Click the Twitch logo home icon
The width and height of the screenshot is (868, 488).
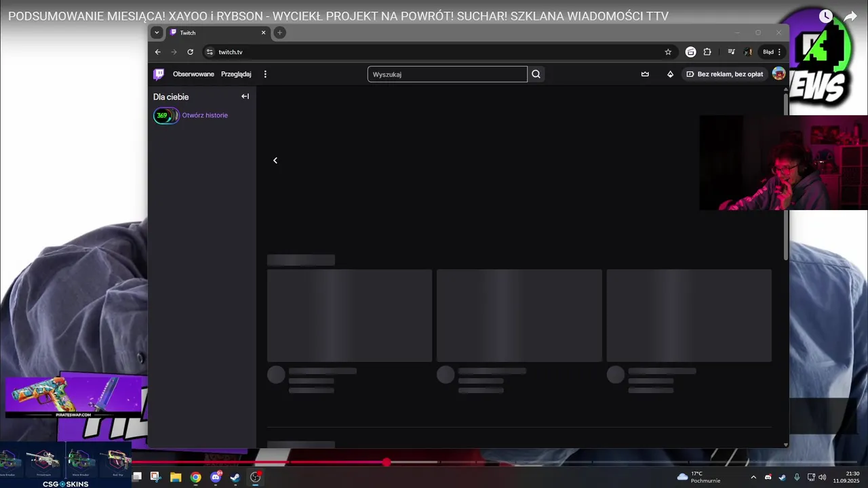[159, 74]
